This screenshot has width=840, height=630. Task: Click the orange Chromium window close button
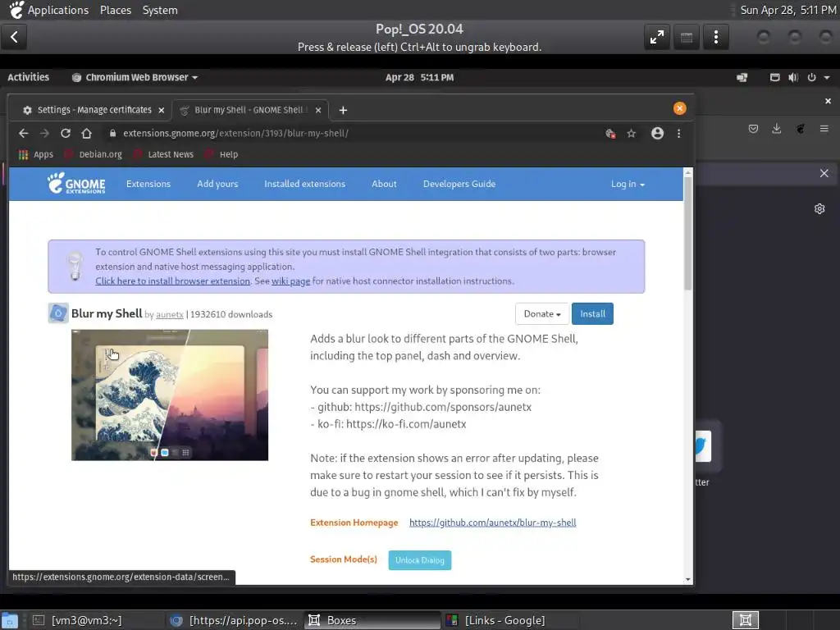pos(679,108)
